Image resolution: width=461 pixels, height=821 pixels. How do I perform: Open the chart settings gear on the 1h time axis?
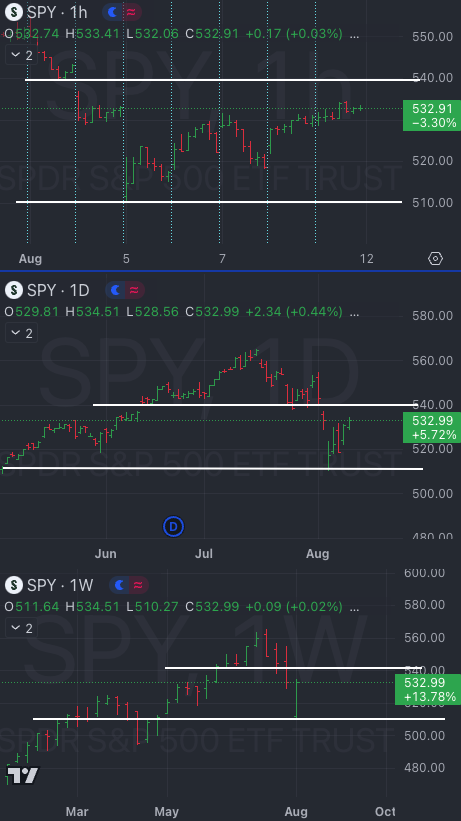(x=435, y=258)
